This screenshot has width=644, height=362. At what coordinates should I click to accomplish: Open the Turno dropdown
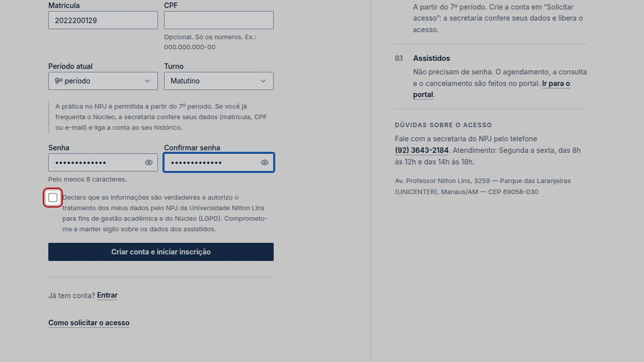[x=219, y=81]
